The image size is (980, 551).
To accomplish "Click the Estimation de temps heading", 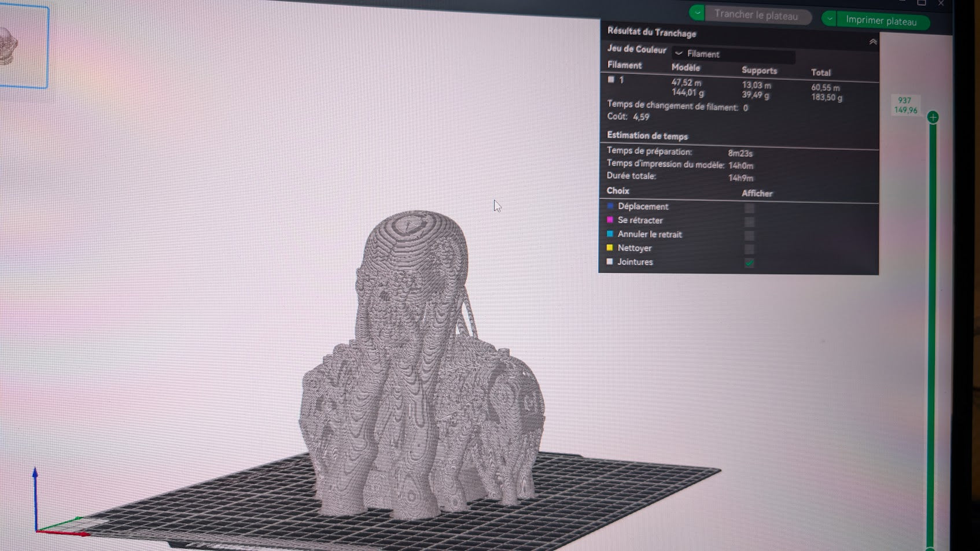I will point(647,136).
